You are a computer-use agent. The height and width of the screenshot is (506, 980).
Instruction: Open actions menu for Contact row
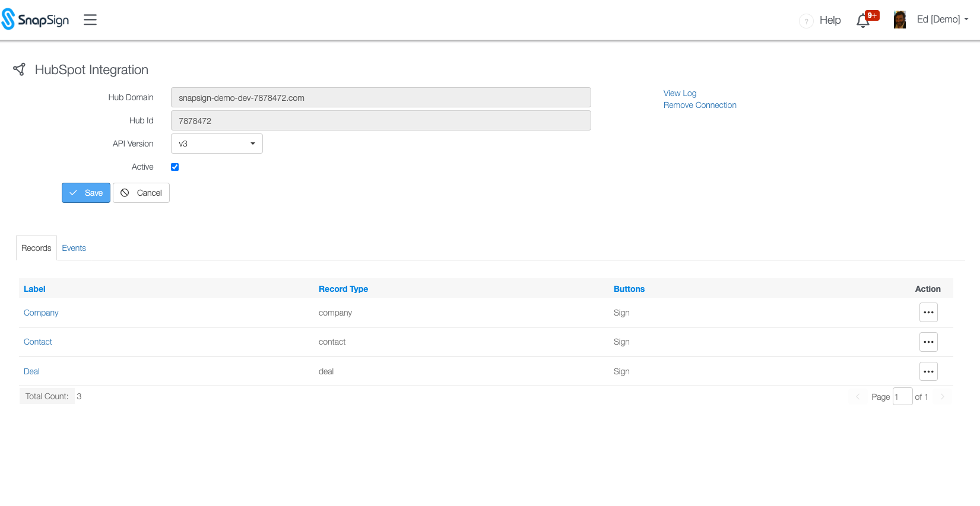click(928, 342)
